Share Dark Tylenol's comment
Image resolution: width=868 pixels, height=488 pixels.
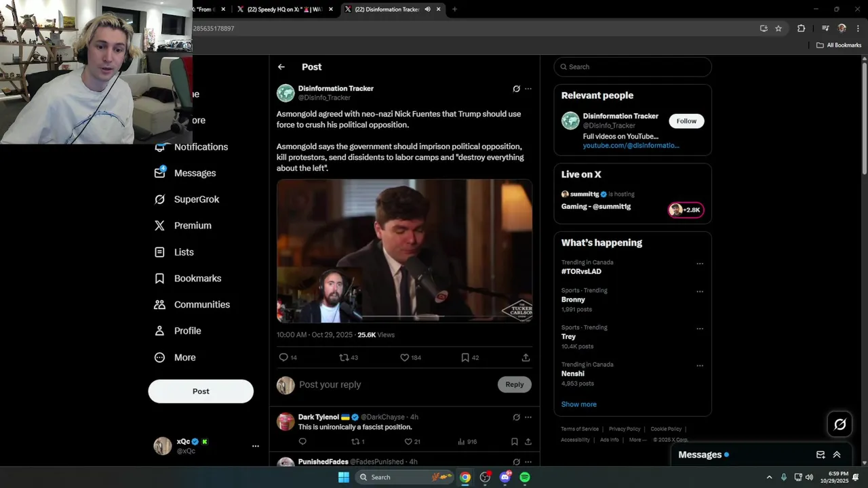pyautogui.click(x=528, y=441)
